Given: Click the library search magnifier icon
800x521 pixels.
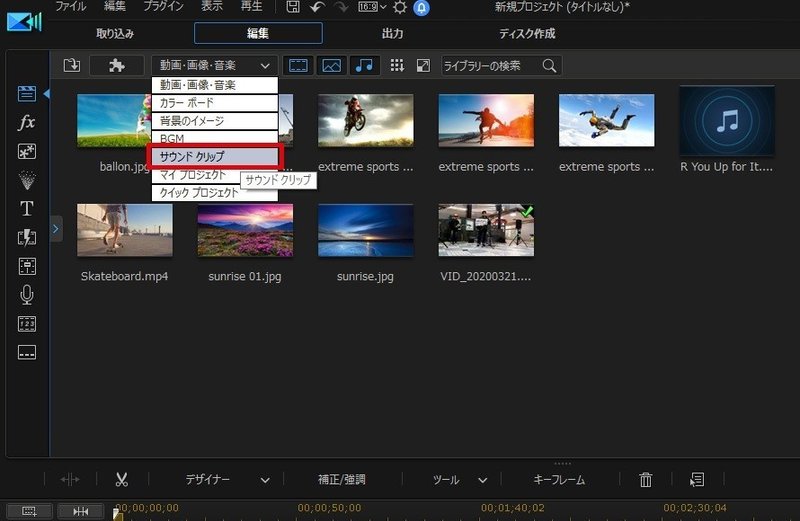Looking at the screenshot, I should [x=549, y=65].
